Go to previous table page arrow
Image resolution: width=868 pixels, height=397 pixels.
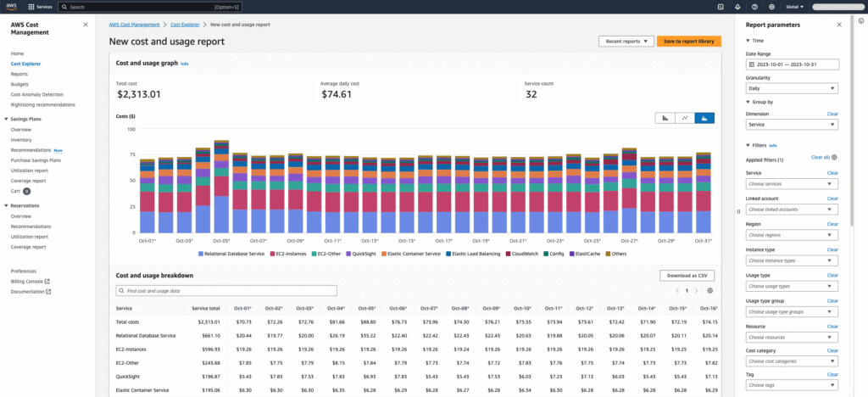[677, 291]
